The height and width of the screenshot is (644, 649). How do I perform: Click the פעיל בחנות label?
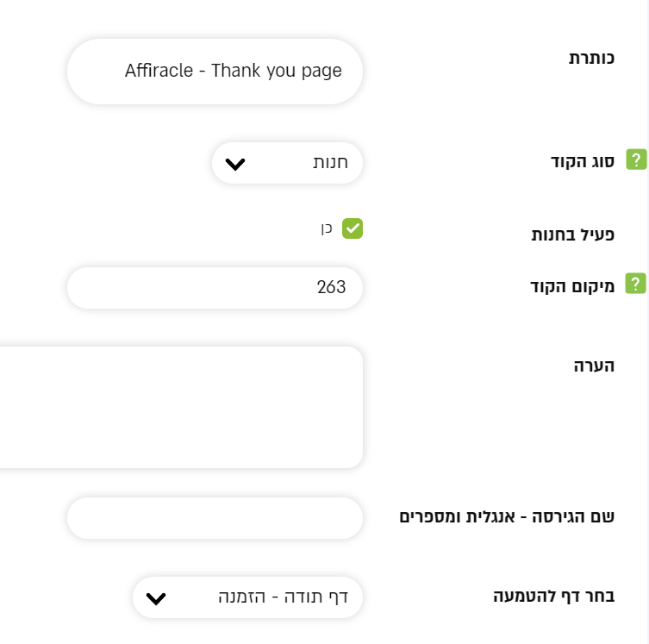[x=572, y=234]
